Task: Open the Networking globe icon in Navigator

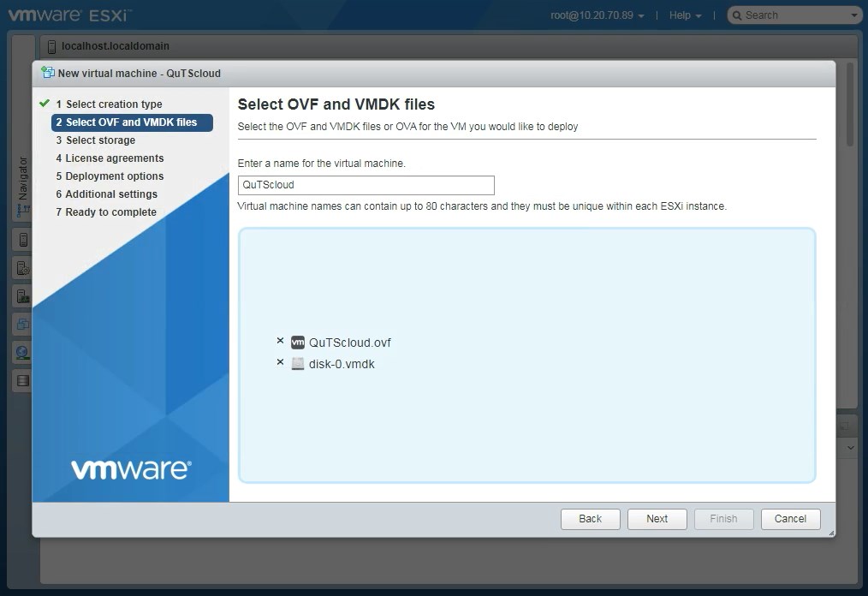Action: pos(23,352)
